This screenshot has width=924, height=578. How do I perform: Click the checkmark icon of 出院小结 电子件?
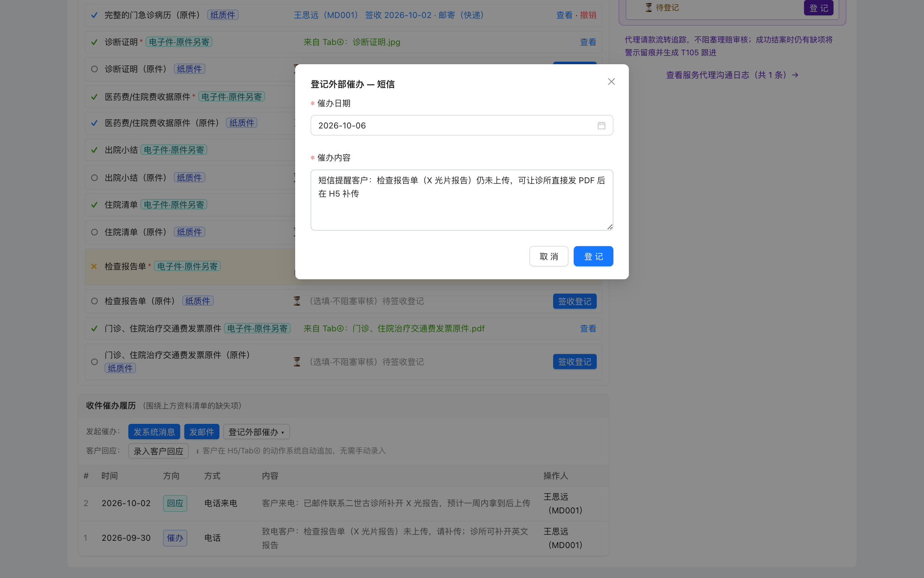[x=94, y=150]
